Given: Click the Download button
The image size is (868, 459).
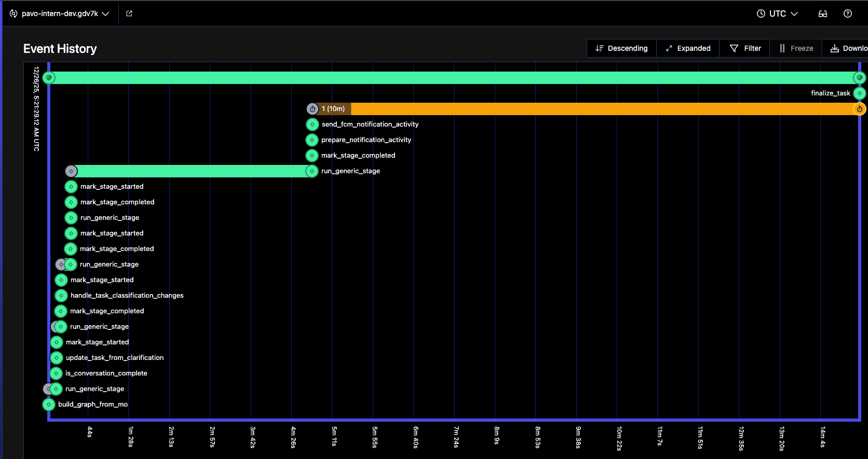Looking at the screenshot, I should (845, 48).
